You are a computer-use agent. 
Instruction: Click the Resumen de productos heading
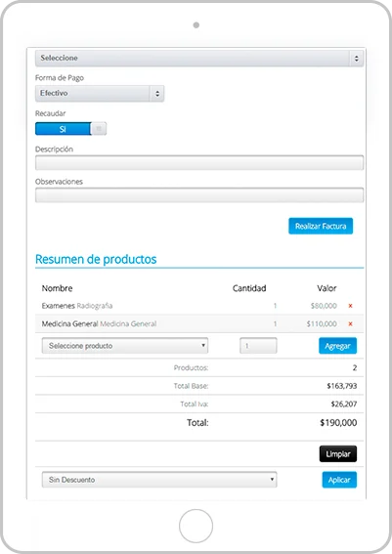[x=96, y=259]
